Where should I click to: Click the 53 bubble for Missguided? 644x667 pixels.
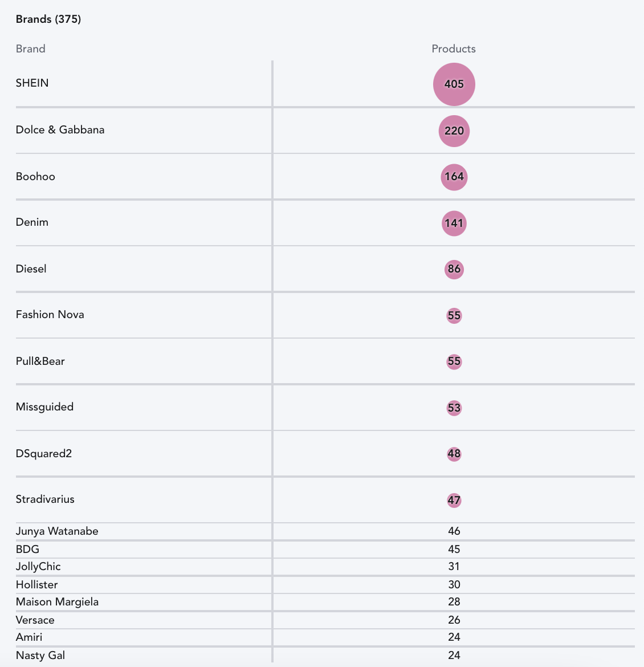pos(454,408)
